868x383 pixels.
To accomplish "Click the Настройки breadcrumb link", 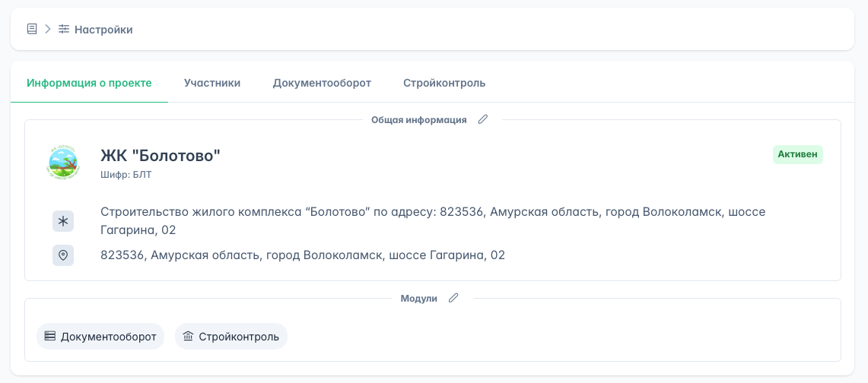I will (103, 30).
